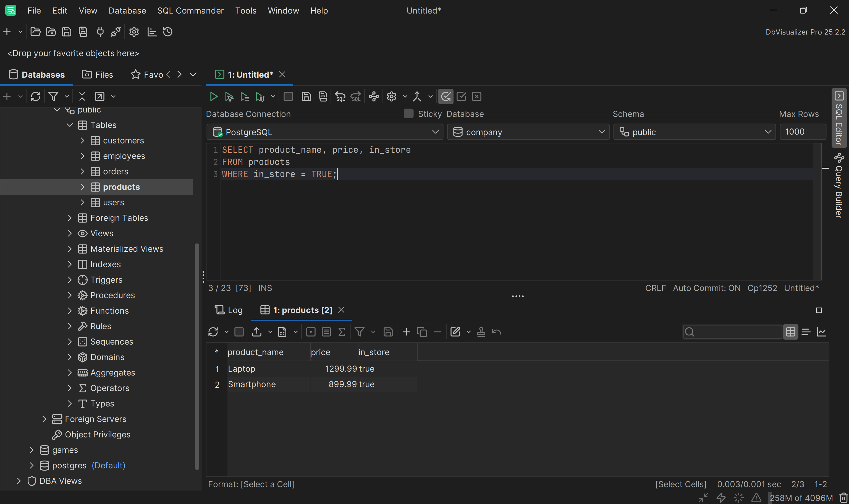
Task: Select the Laptop cell
Action: click(x=269, y=369)
